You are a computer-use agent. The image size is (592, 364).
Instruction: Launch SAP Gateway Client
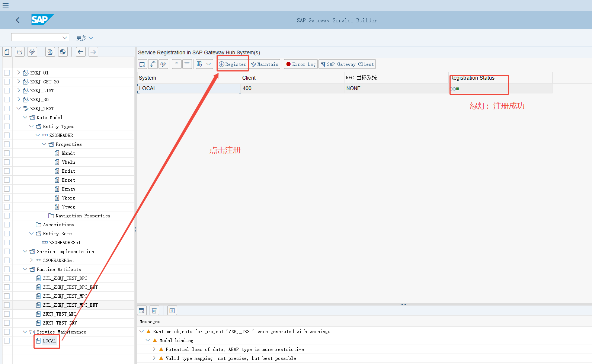(x=347, y=64)
